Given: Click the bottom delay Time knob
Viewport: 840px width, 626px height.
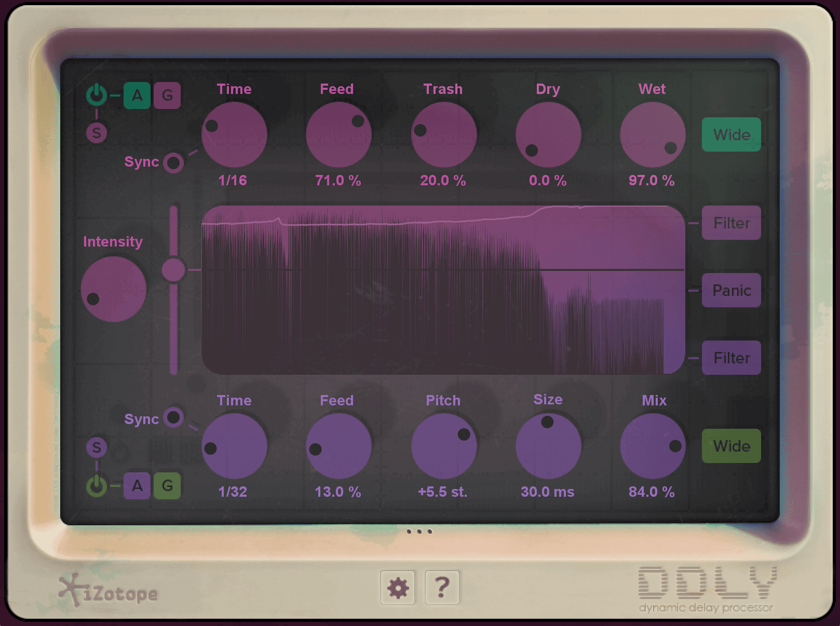Looking at the screenshot, I should click(234, 446).
